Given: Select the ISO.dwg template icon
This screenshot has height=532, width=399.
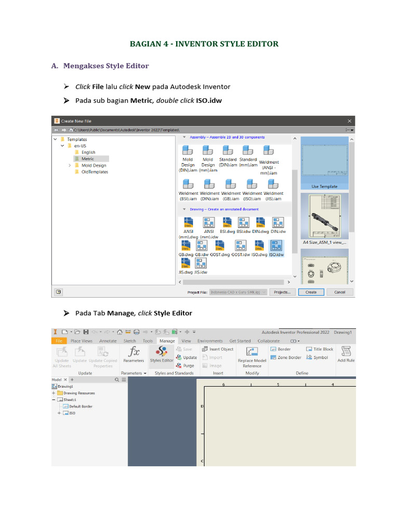Looking at the screenshot, I should point(259,248).
